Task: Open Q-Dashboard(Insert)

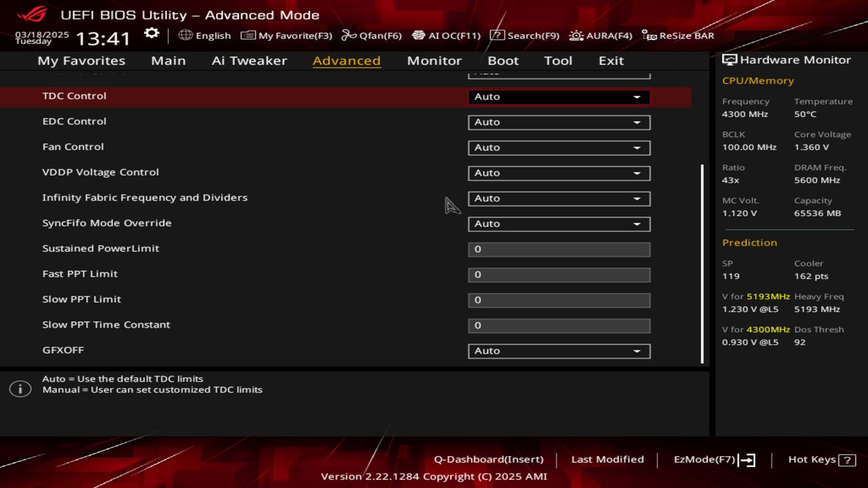Action: point(488,460)
